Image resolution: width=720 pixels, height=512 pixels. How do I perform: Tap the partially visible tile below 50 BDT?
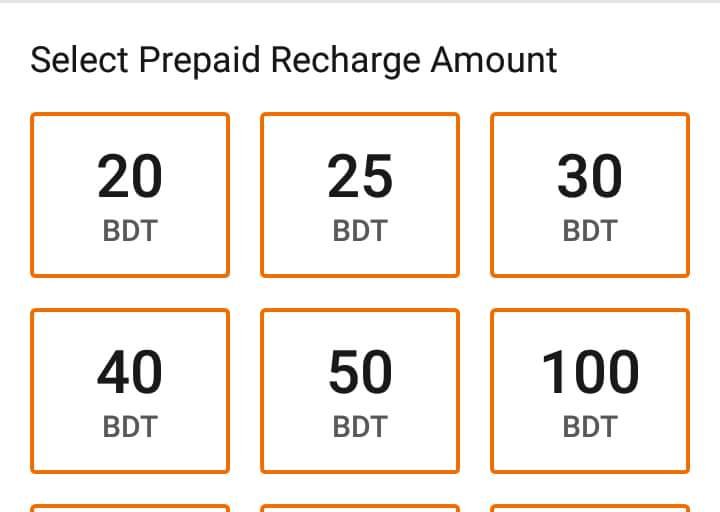360,507
